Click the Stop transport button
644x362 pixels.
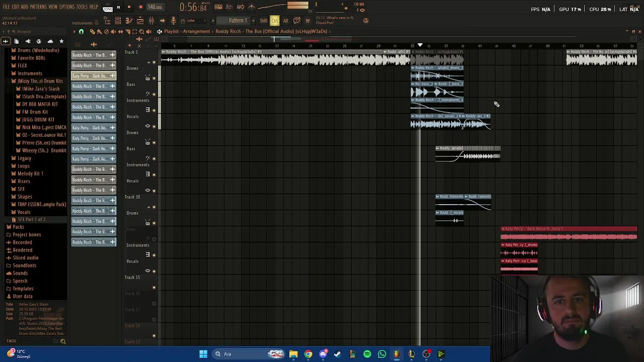(129, 7)
